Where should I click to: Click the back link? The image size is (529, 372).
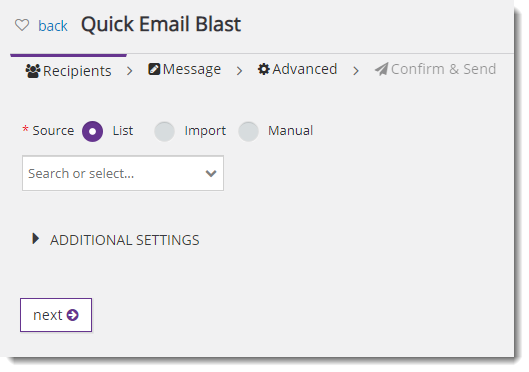pyautogui.click(x=53, y=26)
